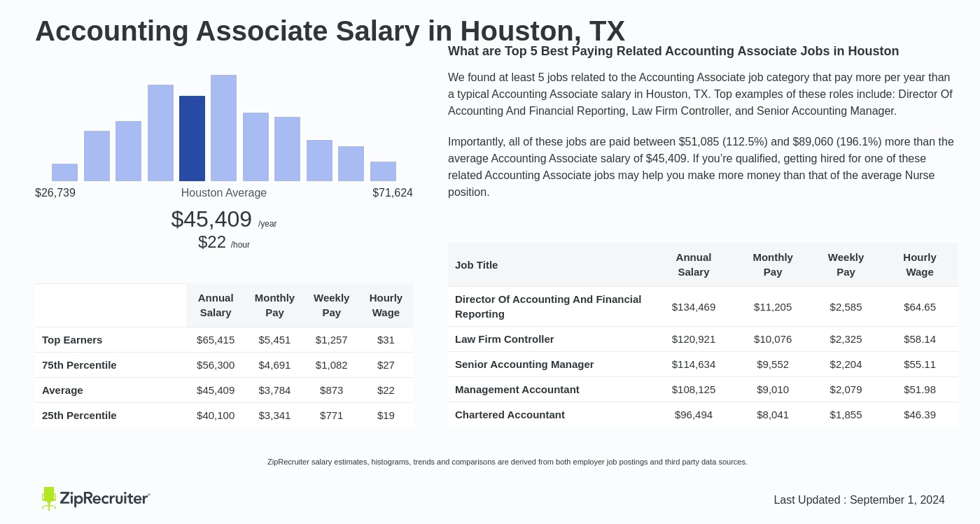Screen dimensions: 980x524
Task: Click the Houston Average label
Action: (224, 193)
